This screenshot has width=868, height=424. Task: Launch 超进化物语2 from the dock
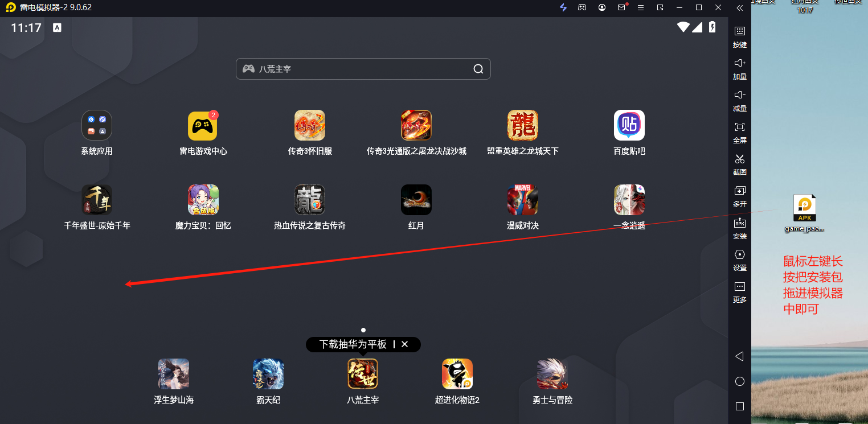coord(457,374)
